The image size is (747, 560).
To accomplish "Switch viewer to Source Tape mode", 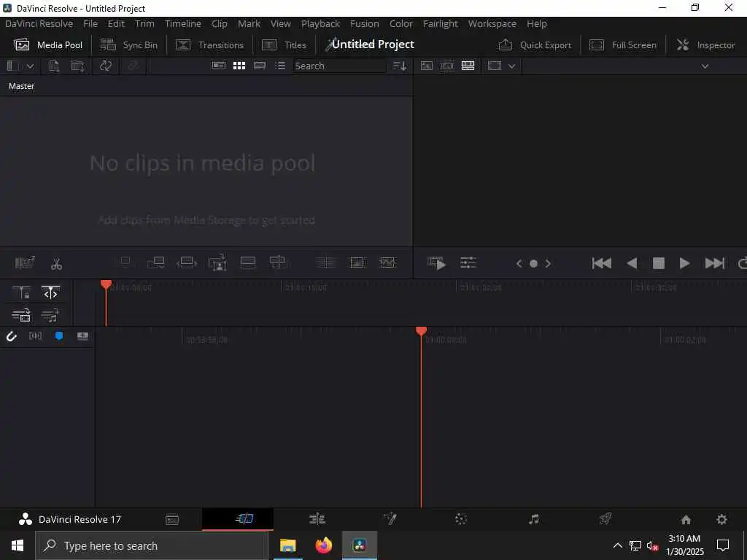I will point(447,66).
